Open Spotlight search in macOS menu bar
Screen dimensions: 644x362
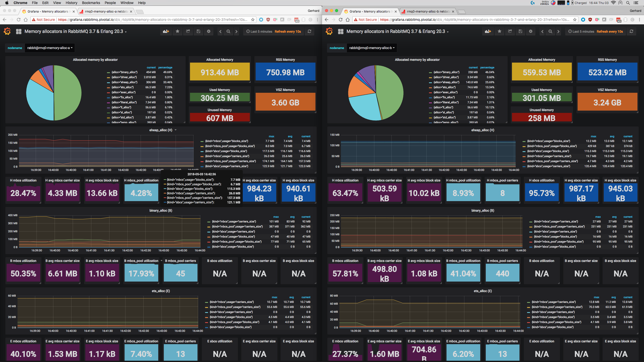[x=628, y=3]
